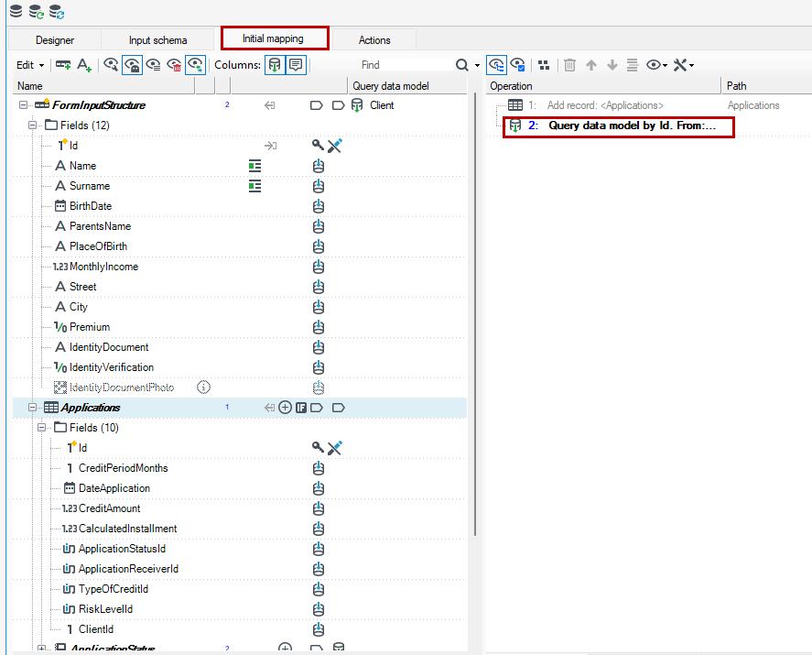The width and height of the screenshot is (812, 655).
Task: Select the IdentityVerification field
Action: [112, 367]
